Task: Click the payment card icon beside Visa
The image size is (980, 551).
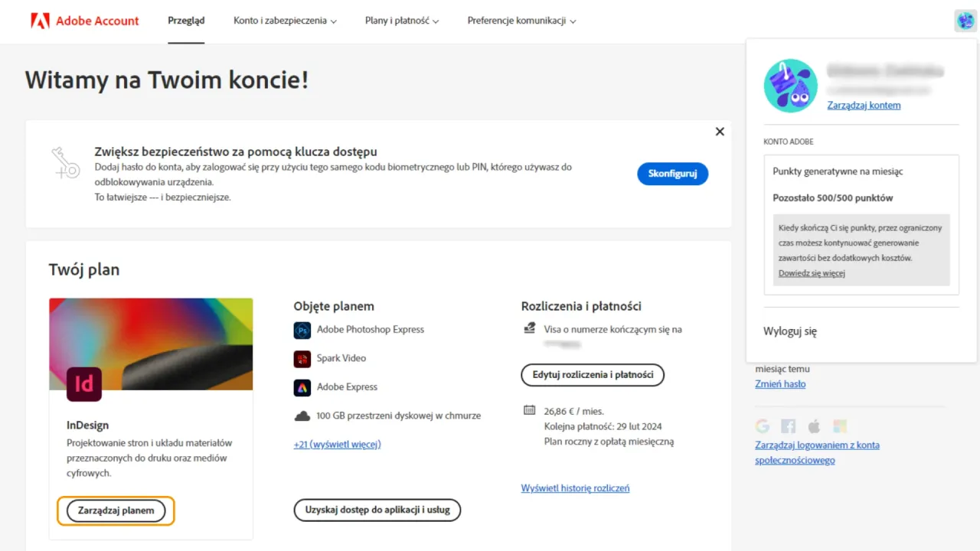Action: [529, 329]
